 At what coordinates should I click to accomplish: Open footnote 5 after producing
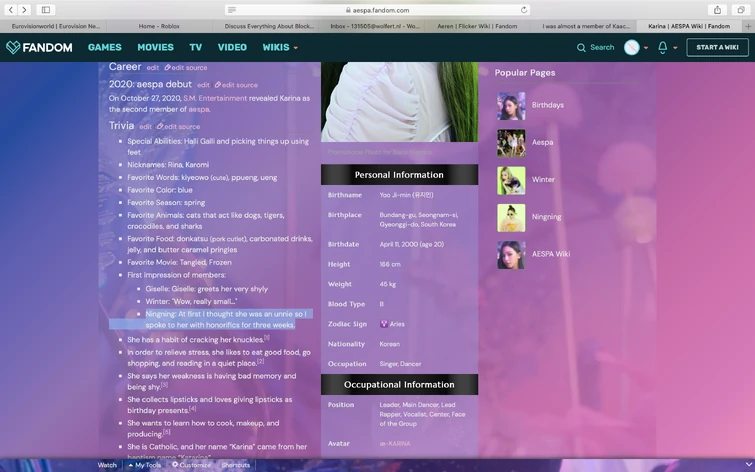click(x=167, y=432)
